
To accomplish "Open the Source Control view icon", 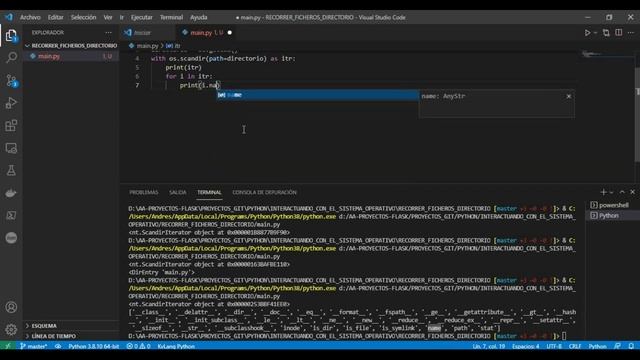I will point(11,80).
